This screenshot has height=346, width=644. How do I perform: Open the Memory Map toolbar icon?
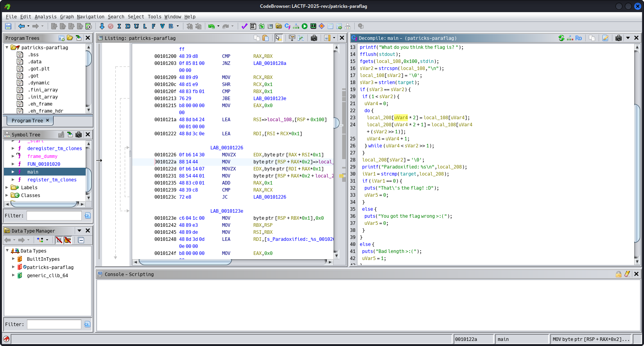coord(313,26)
